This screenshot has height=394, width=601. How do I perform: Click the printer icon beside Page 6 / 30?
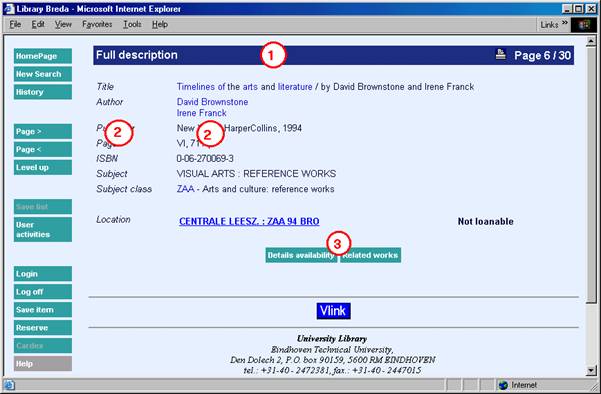tap(501, 54)
